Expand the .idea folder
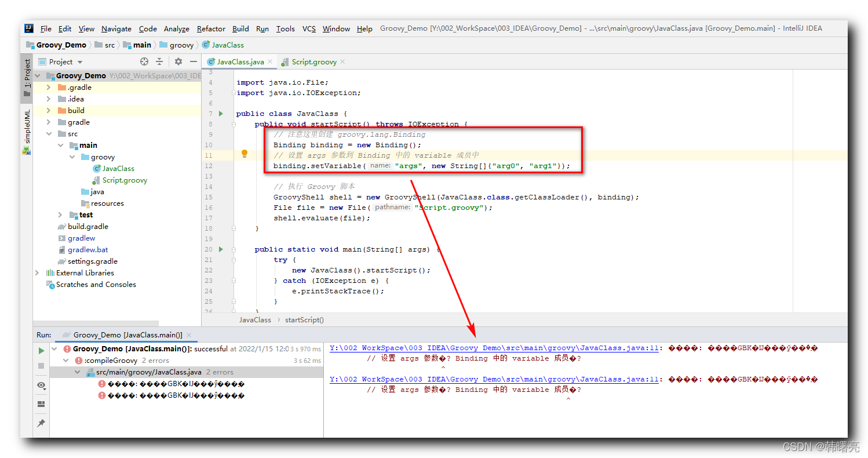Viewport: 868px width, 458px height. [49, 99]
